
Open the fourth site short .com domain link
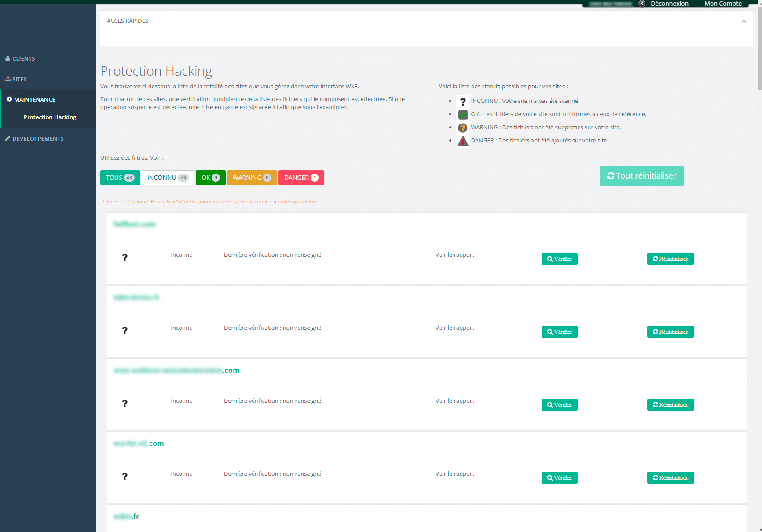(x=139, y=443)
